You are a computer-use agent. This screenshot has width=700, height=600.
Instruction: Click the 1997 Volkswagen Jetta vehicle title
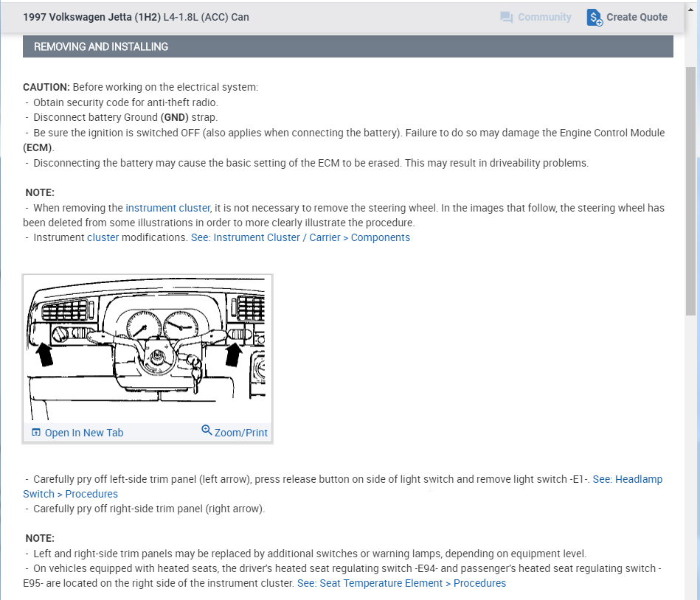[136, 17]
